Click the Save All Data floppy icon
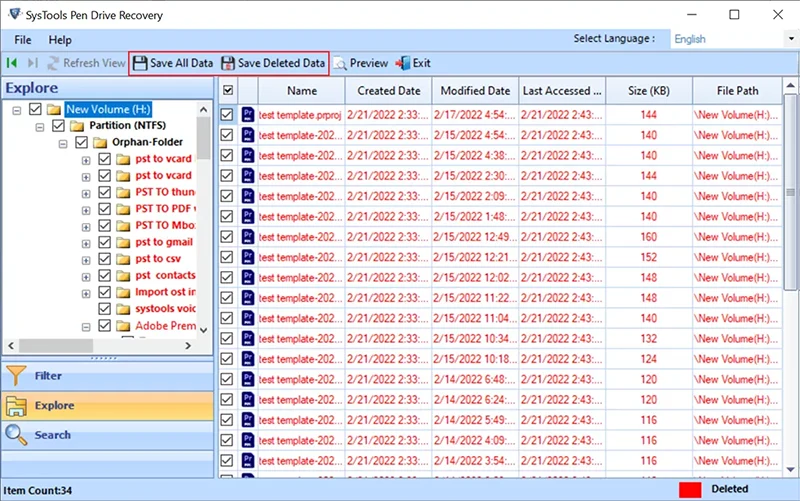This screenshot has height=501, width=800. tap(140, 63)
